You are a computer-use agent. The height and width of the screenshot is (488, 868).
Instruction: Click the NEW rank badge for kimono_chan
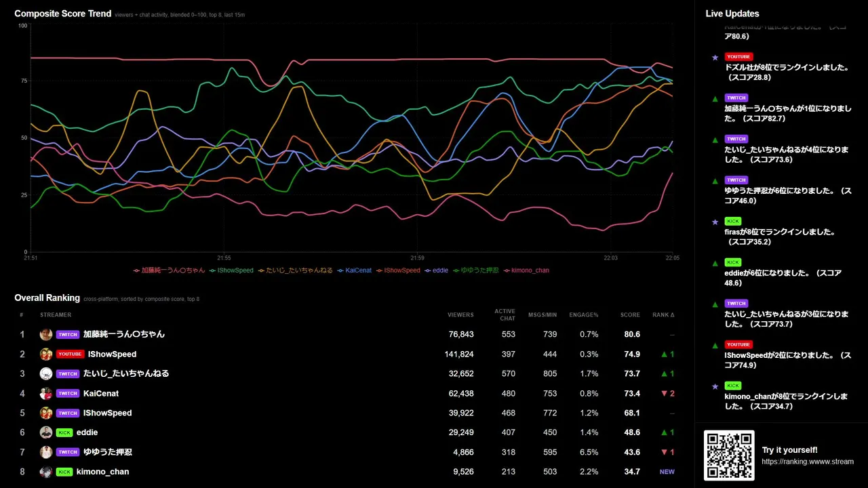click(667, 472)
